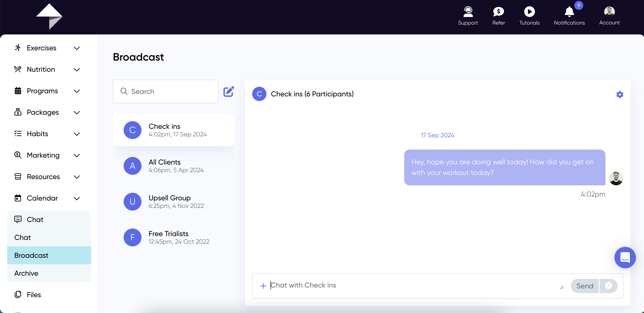Select the Free Trialists broadcast conversation

click(x=173, y=237)
